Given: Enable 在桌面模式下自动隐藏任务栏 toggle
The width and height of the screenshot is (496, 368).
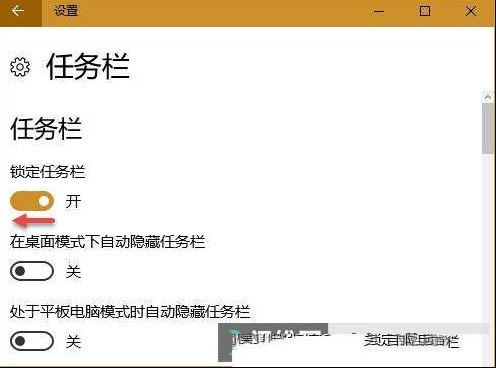Looking at the screenshot, I should tap(32, 271).
